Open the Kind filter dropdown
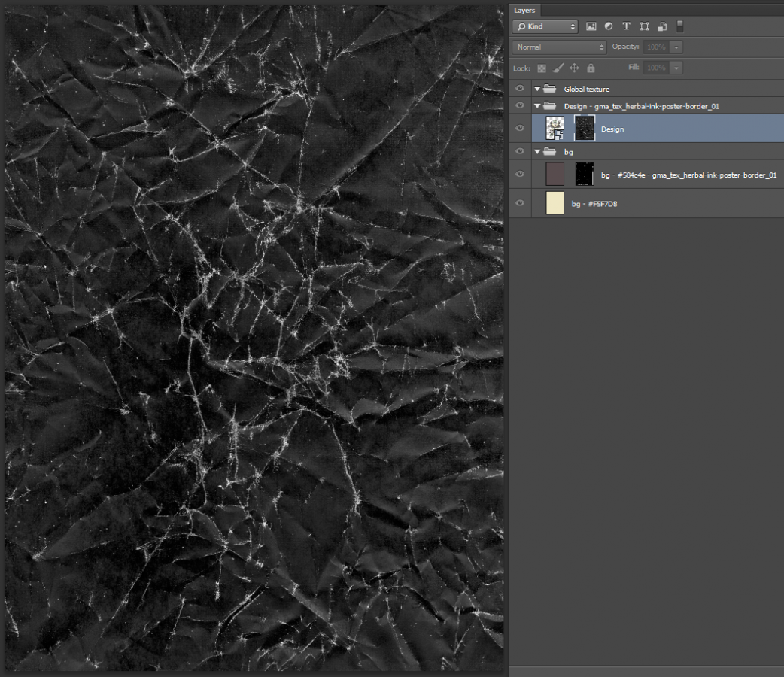The height and width of the screenshot is (677, 784). [545, 26]
